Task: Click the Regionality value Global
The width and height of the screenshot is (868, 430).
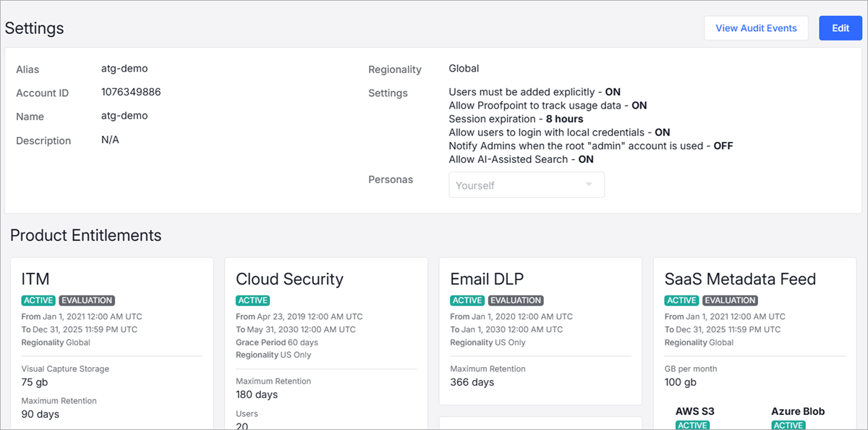Action: point(464,69)
